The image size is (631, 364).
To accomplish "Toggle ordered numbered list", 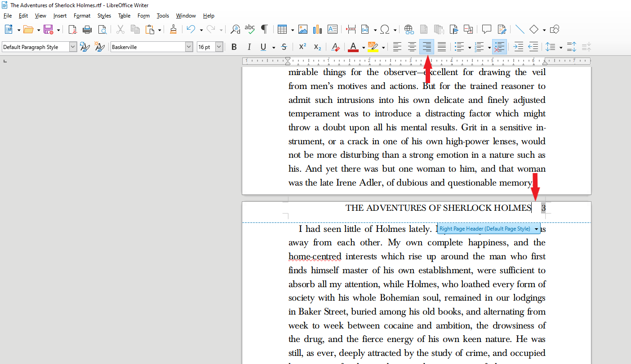I will 479,47.
